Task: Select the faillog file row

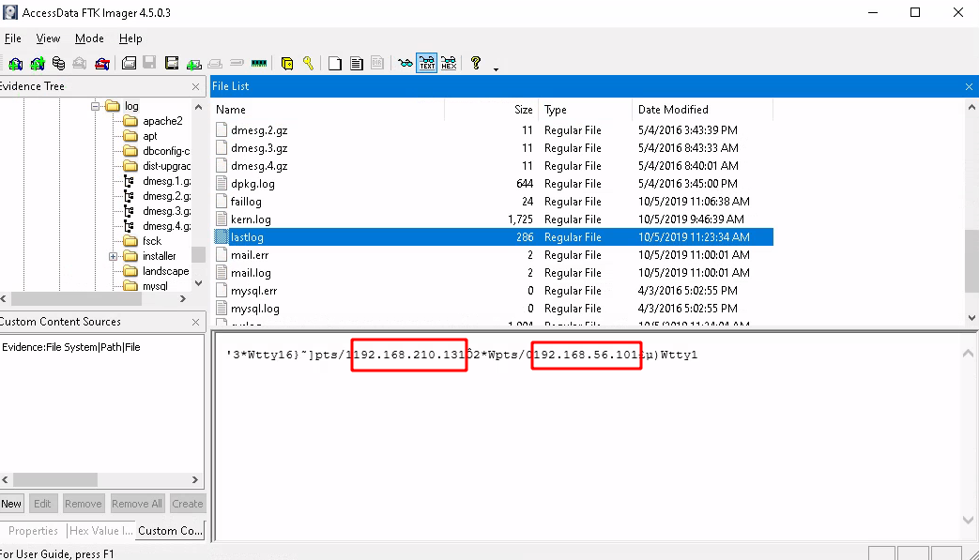Action: click(493, 202)
